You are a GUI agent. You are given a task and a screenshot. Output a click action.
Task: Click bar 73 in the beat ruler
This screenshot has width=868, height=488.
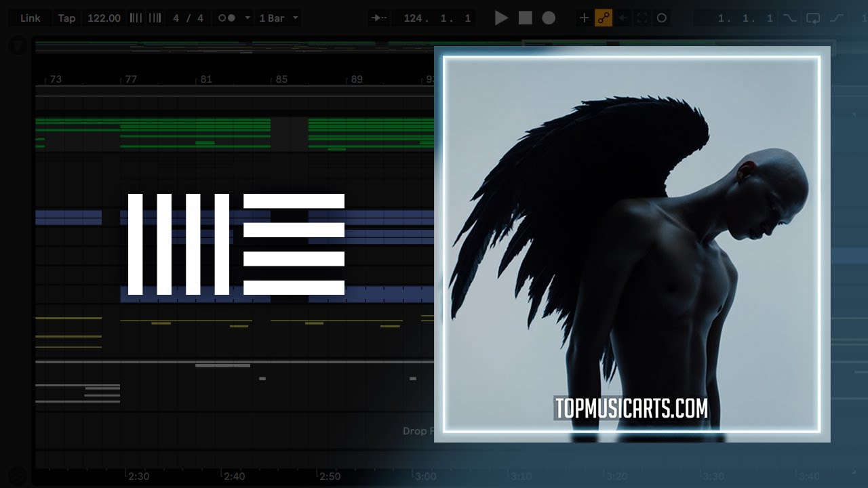click(x=56, y=79)
